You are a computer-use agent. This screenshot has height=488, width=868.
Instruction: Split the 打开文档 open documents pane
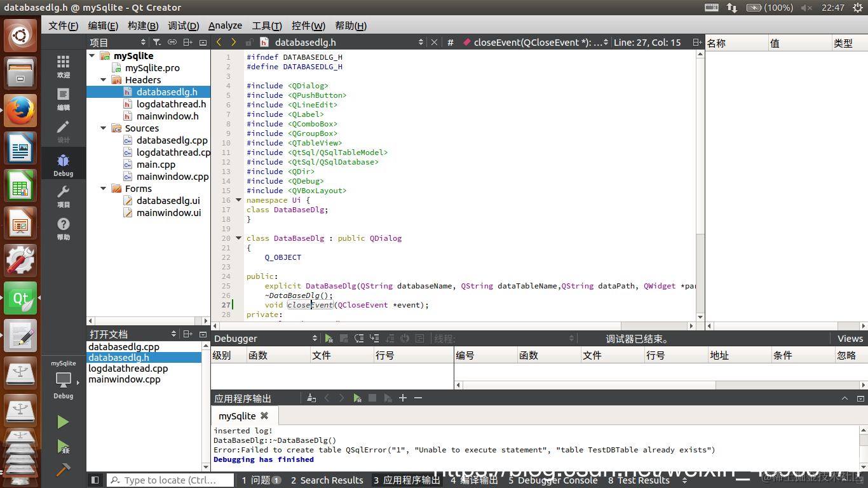[x=187, y=334]
